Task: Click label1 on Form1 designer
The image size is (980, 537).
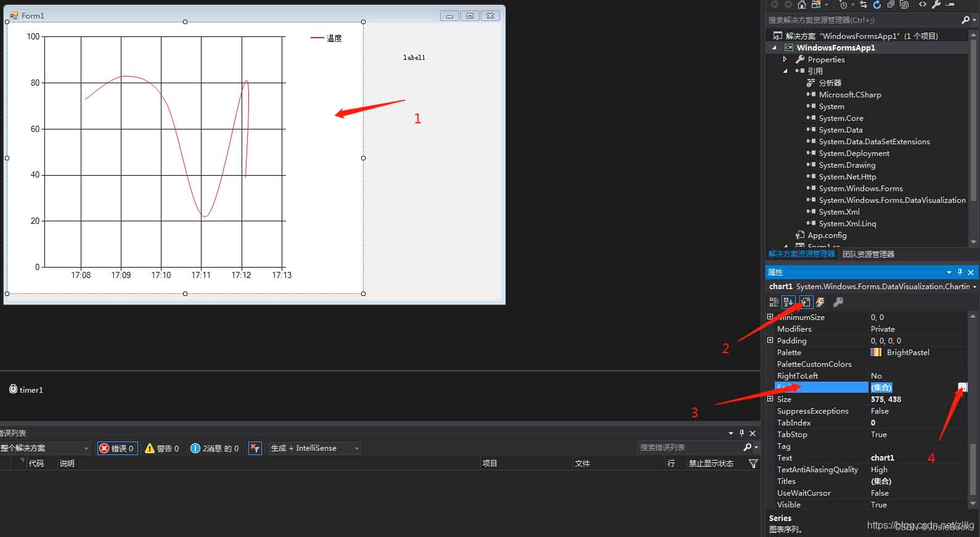Action: pyautogui.click(x=414, y=57)
